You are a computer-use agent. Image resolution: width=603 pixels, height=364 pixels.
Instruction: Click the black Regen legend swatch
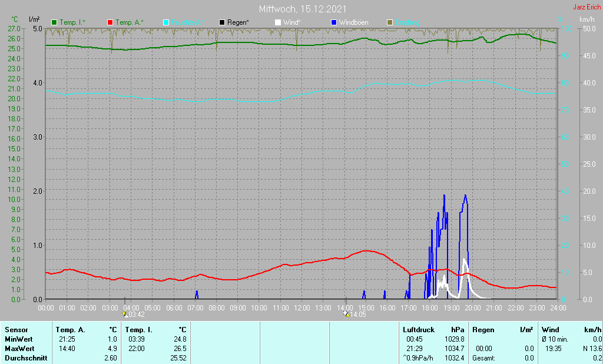[x=222, y=22]
